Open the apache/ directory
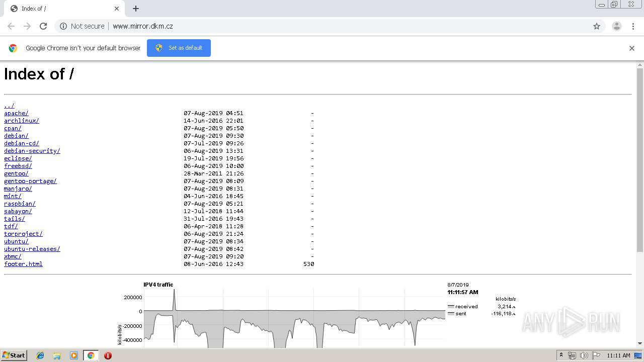 click(x=16, y=113)
